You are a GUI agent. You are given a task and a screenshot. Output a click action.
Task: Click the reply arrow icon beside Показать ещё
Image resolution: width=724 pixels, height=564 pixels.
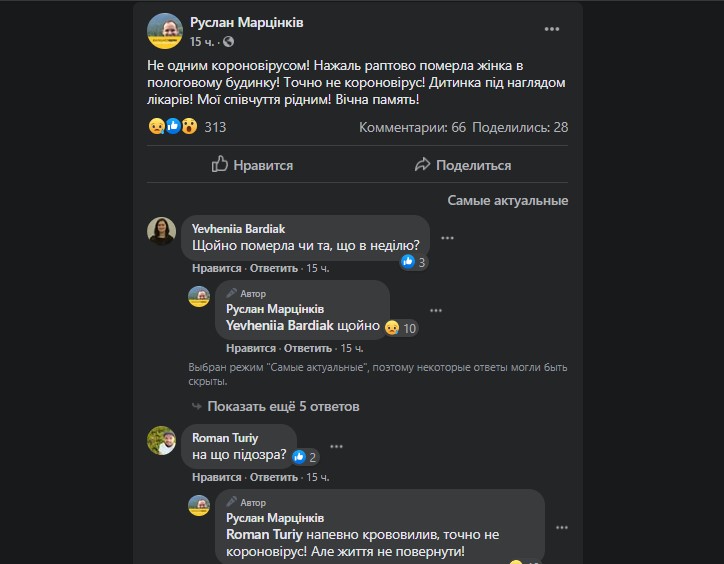[x=196, y=407]
